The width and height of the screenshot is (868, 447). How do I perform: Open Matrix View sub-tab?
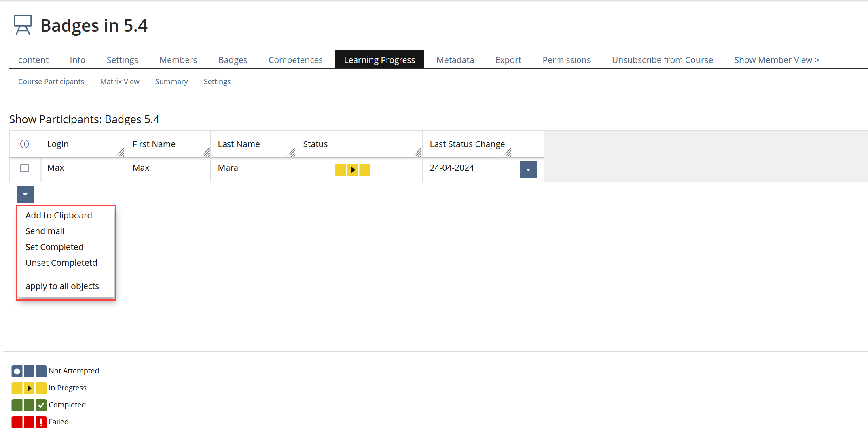(120, 81)
